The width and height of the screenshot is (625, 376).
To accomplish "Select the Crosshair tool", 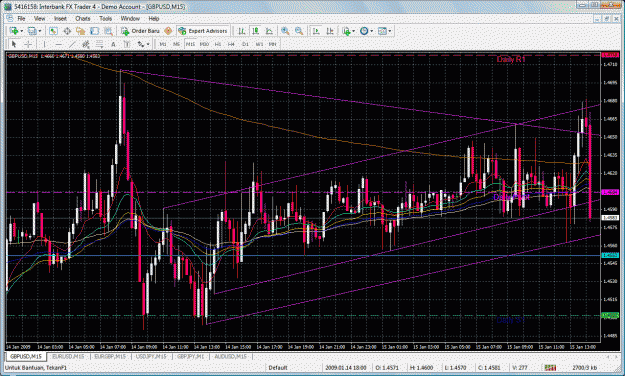I will [x=28, y=44].
